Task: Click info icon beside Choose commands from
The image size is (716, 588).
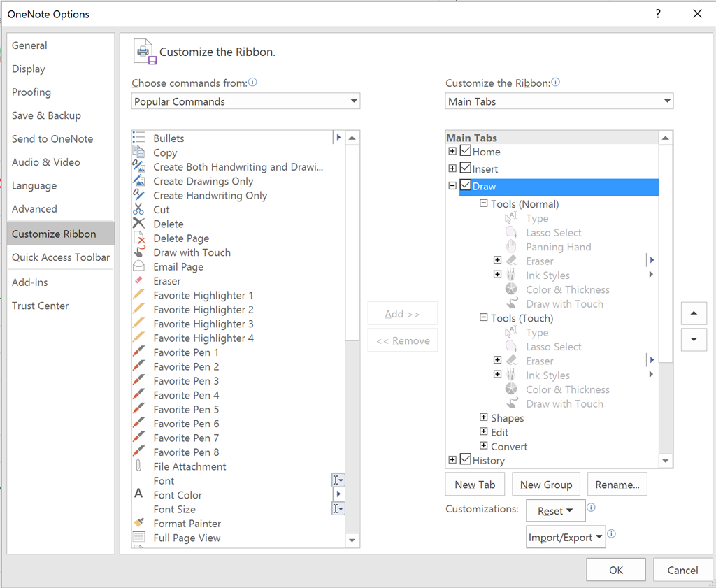Action: 252,83
